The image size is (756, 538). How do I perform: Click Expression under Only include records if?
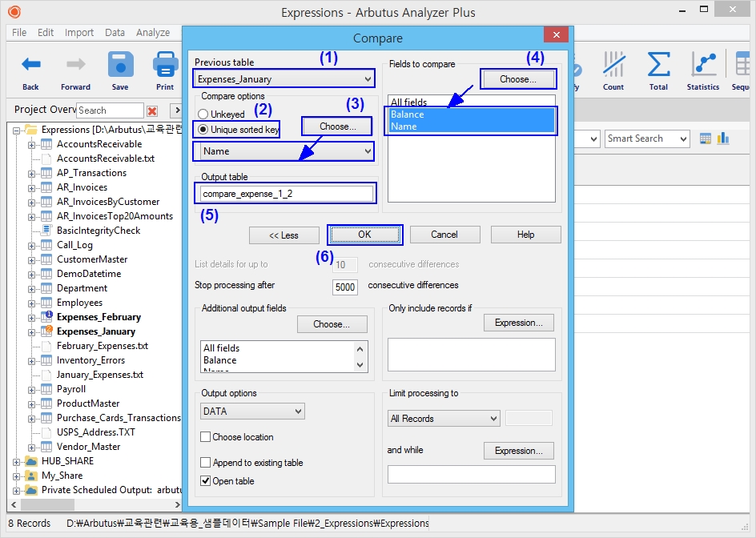[x=519, y=323]
